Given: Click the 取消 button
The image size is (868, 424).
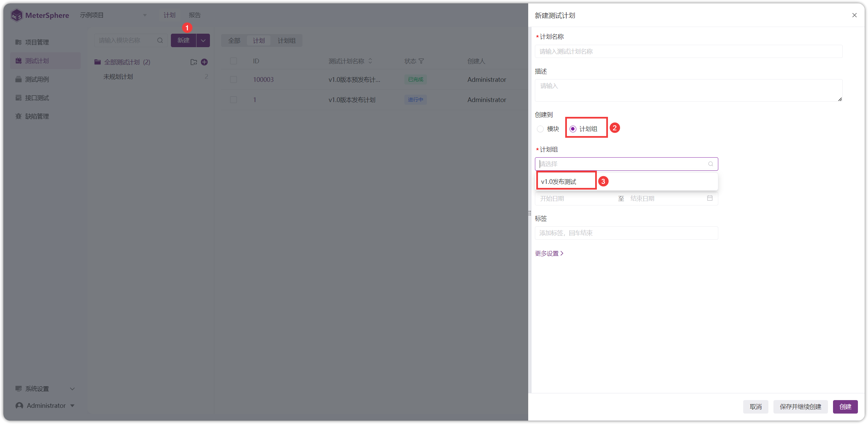Looking at the screenshot, I should (755, 407).
